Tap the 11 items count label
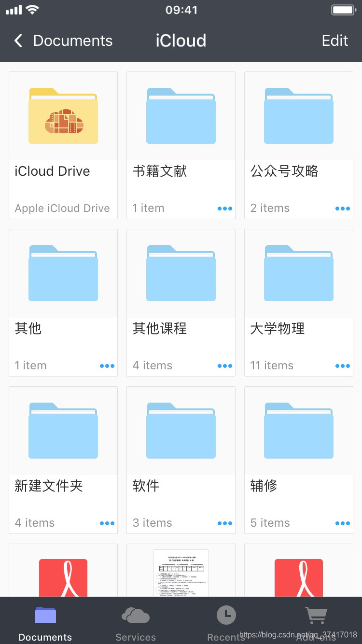 click(272, 365)
